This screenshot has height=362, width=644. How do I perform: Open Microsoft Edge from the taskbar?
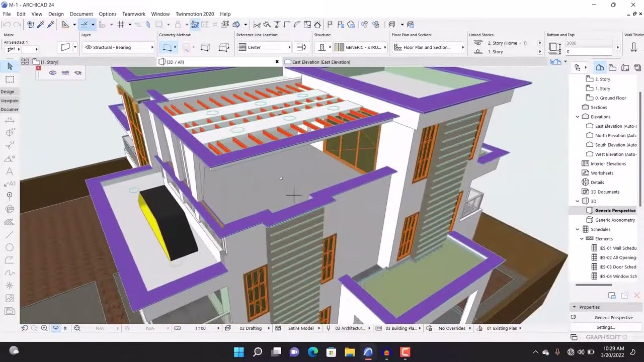tap(313, 352)
